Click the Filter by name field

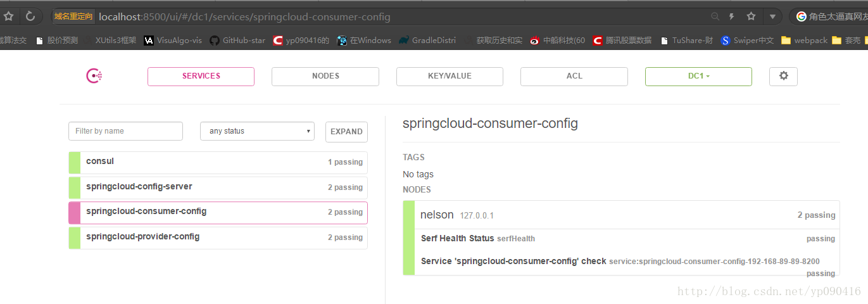coord(125,131)
